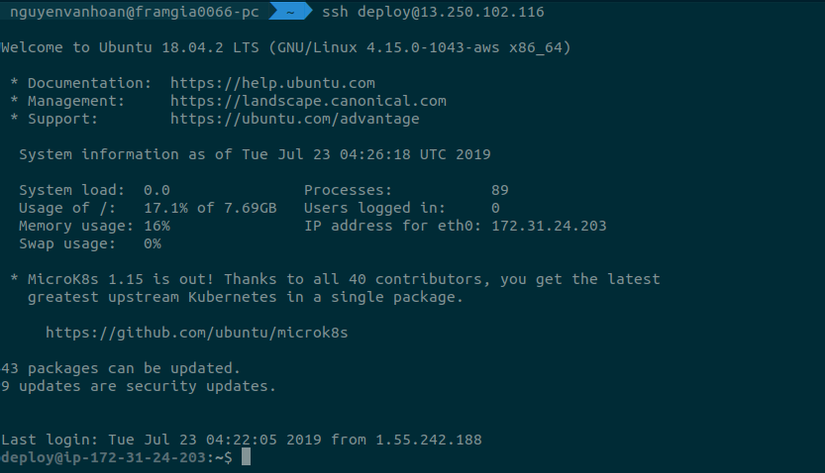Click the System load value 0.0
This screenshot has width=825, height=473.
coord(157,190)
